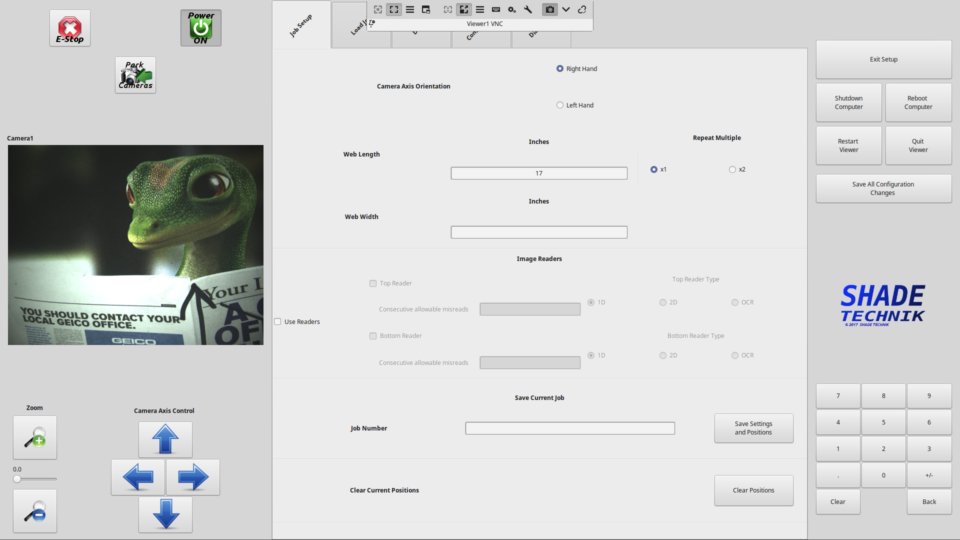This screenshot has height=540, width=960.
Task: Click the VNC toolbar icon before the wrench
Action: tap(512, 9)
